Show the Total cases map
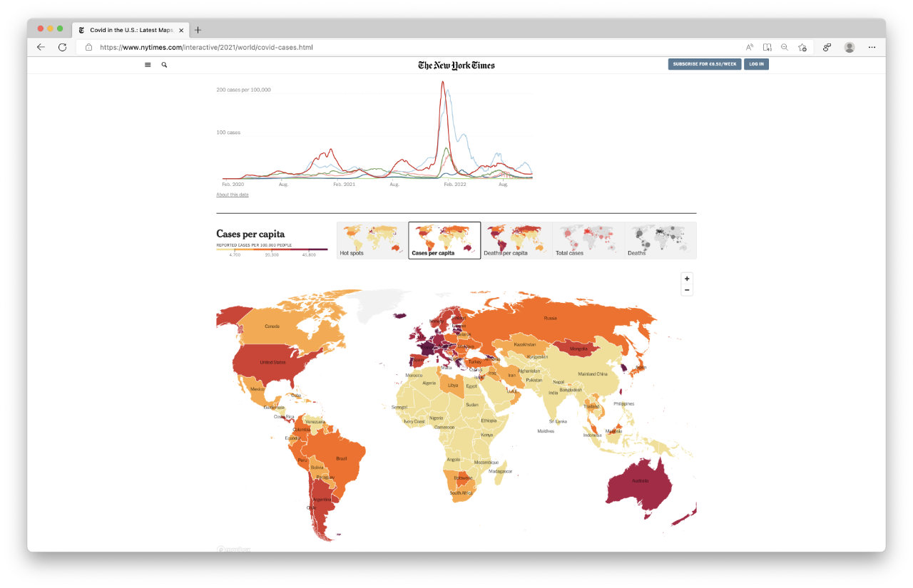The height and width of the screenshot is (588, 913). click(x=588, y=240)
